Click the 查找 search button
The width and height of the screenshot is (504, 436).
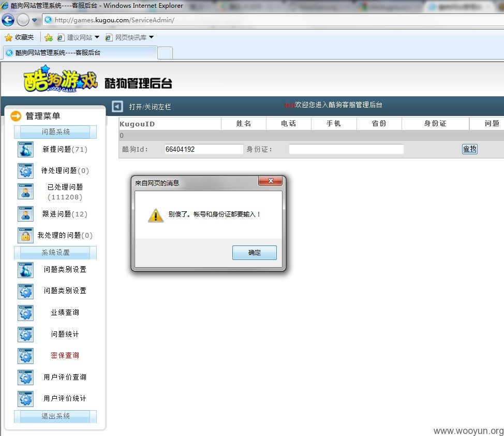point(470,149)
